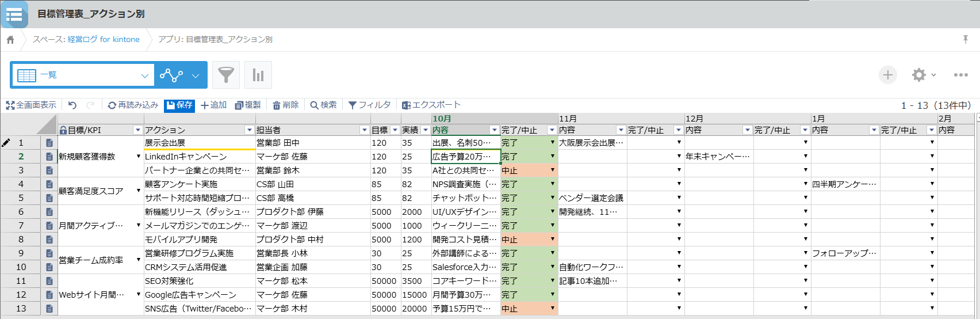This screenshot has height=319, width=980.
Task: Open 10月 完了/中止 column filter dropdown
Action: 552,130
